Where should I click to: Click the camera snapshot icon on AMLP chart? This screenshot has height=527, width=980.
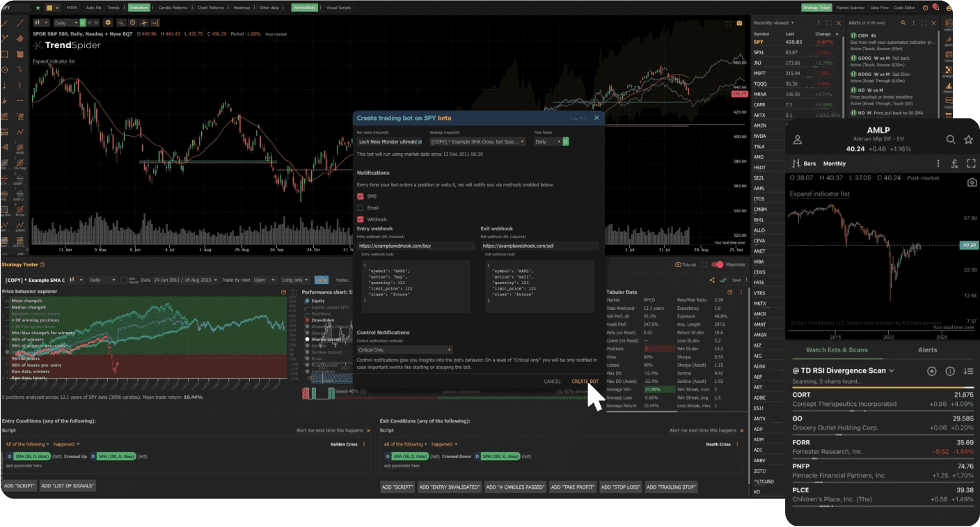[972, 181]
